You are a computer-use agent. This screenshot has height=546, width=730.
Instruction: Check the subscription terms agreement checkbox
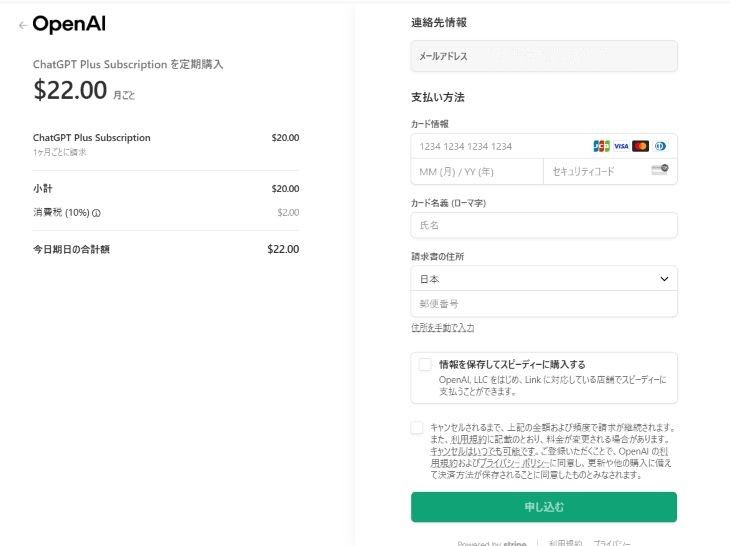click(417, 428)
